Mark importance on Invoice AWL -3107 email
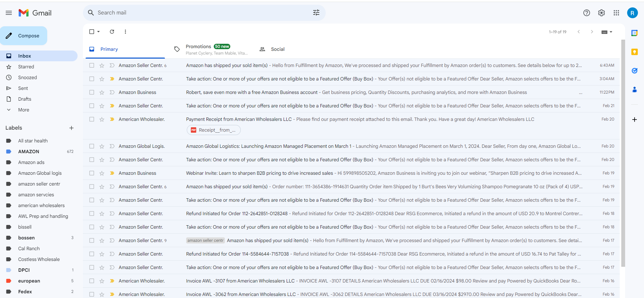The image size is (644, 298). click(112, 281)
